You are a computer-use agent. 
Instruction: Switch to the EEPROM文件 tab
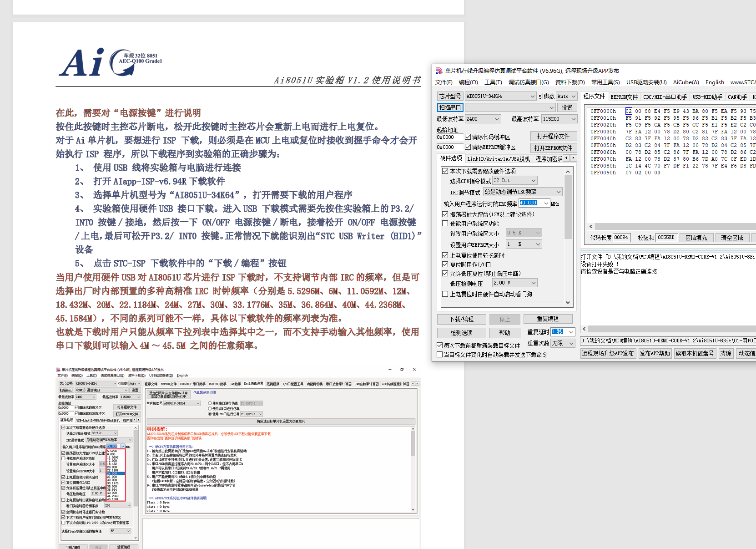(624, 97)
